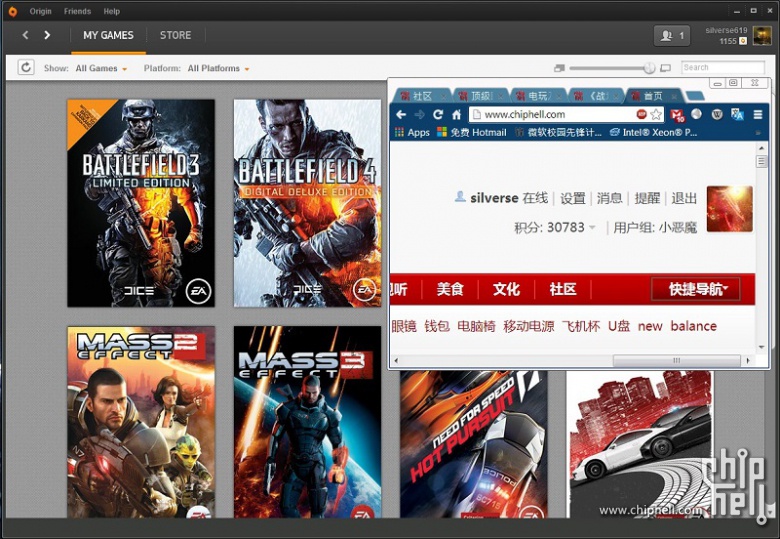Click the small tile size icon
Viewport: 780px width, 539px height.
(559, 68)
